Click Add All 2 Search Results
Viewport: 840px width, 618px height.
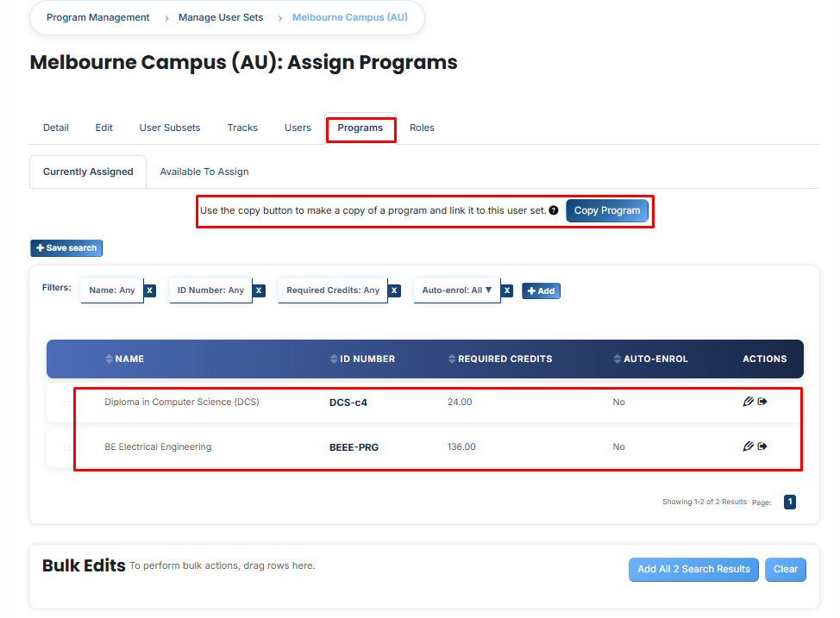(x=693, y=569)
